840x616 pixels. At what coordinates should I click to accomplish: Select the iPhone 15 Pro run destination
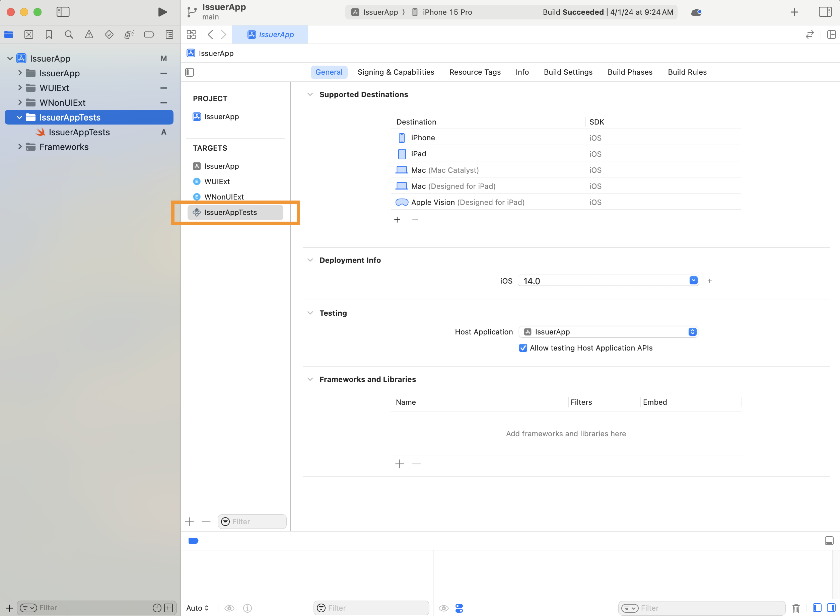tap(442, 12)
